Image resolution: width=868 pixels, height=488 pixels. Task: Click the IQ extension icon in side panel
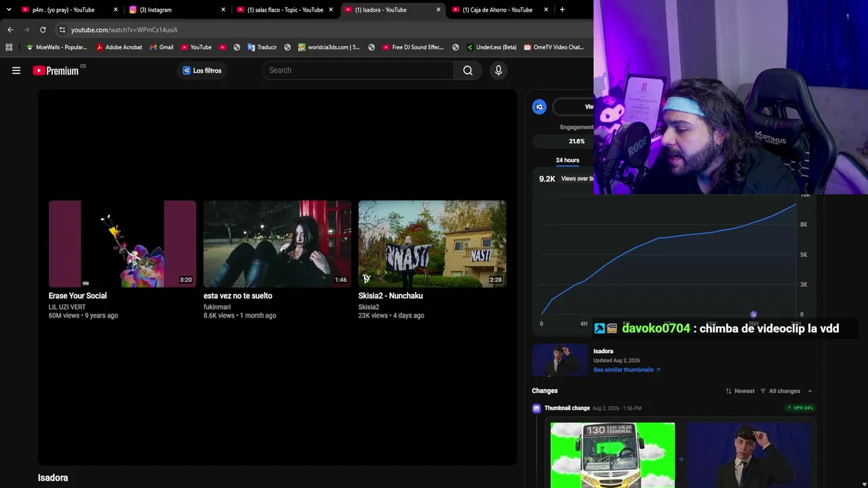tap(539, 107)
